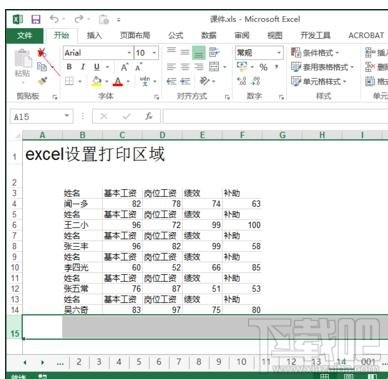Open the Merge cells dropdown arrow
388x379 pixels.
point(224,67)
